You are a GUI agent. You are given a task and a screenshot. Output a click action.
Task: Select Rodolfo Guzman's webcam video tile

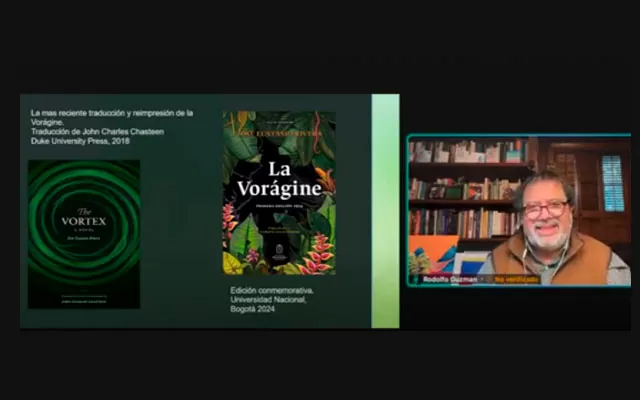pos(519,210)
